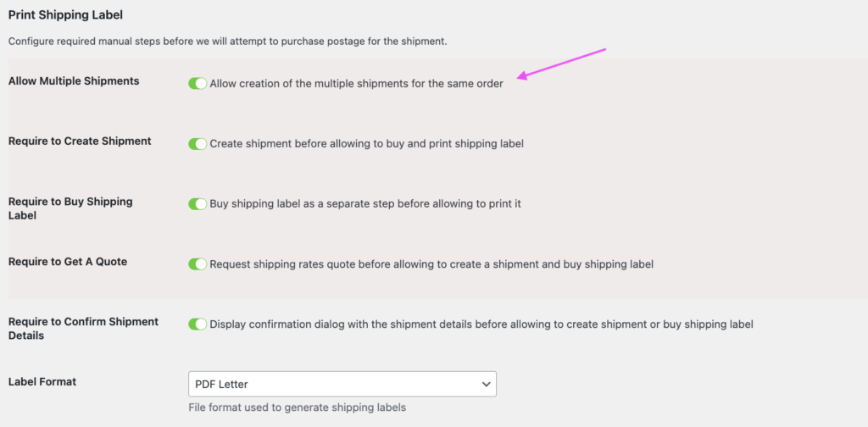Click the "Allow Multiple Shipments" setting label
The height and width of the screenshot is (427, 868).
(74, 81)
